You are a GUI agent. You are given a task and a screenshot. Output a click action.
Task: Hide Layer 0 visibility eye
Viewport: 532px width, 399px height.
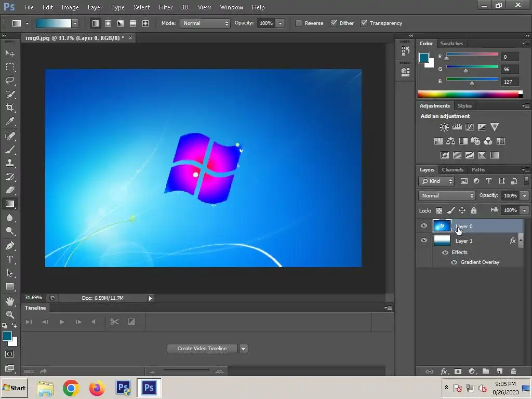tap(424, 225)
